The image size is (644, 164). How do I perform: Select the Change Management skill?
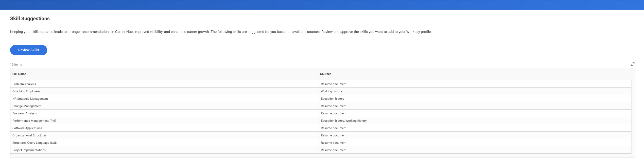click(x=27, y=106)
